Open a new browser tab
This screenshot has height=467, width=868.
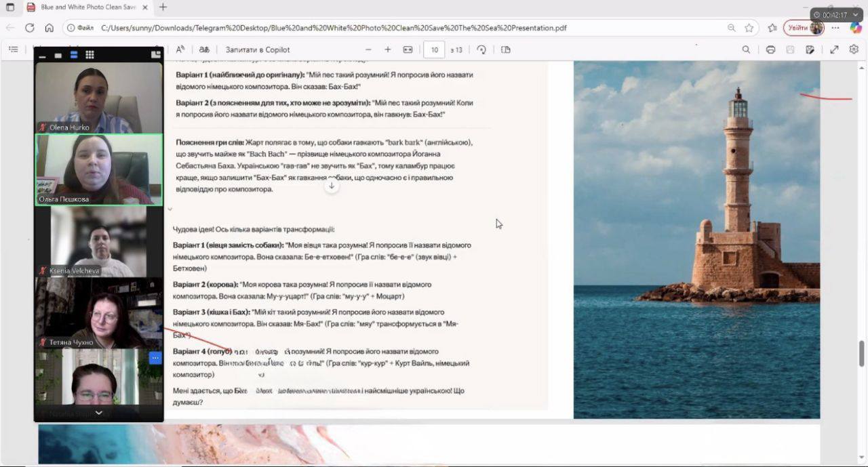[163, 7]
